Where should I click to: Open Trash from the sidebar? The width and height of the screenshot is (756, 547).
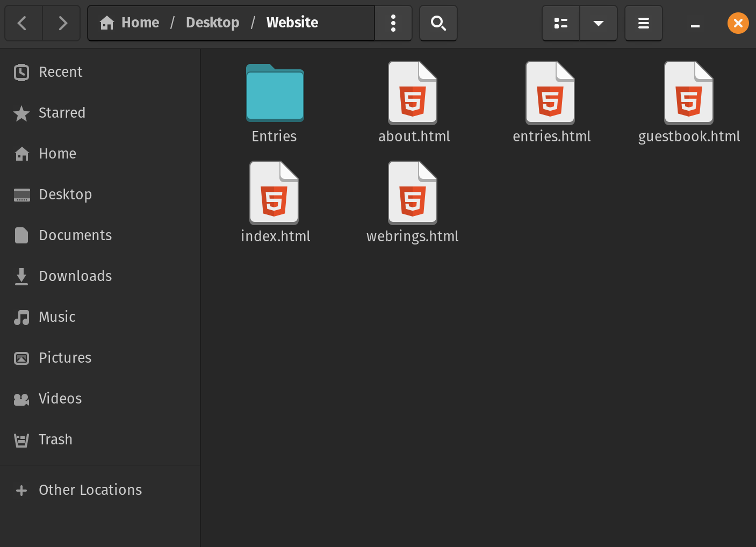coord(55,440)
